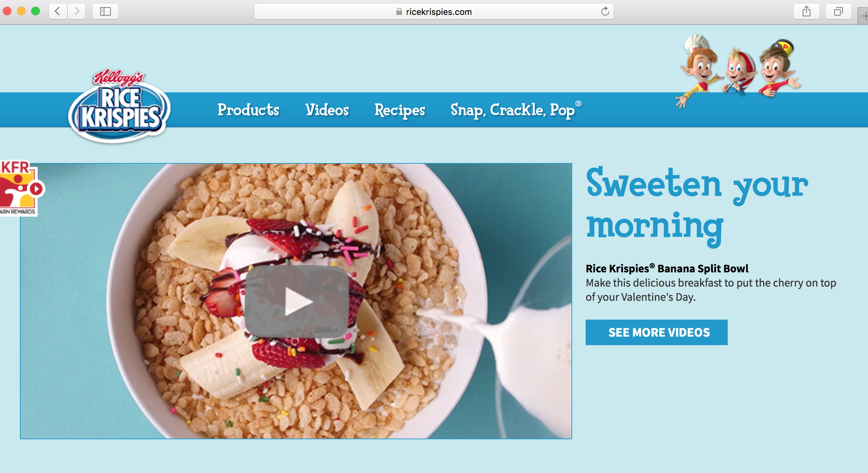Image resolution: width=868 pixels, height=473 pixels.
Task: Play the Banana Split Bowl video
Action: coord(297,301)
